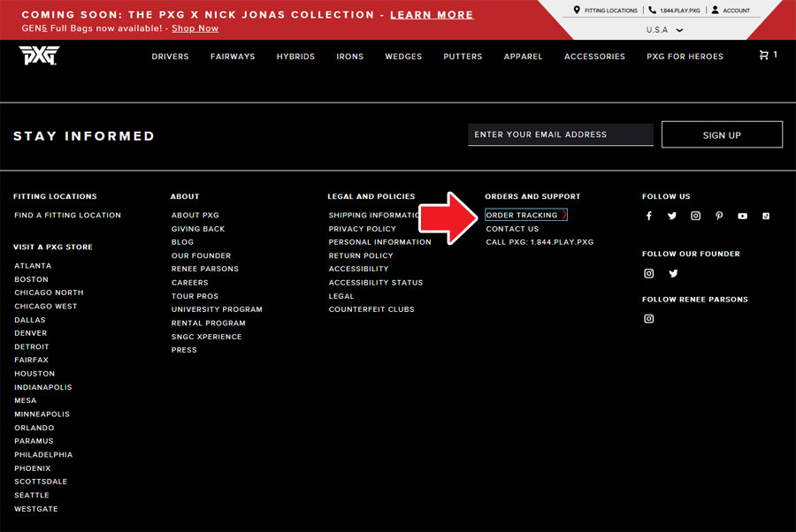Open PXG's Pinterest icon
796x532 pixels.
719,216
